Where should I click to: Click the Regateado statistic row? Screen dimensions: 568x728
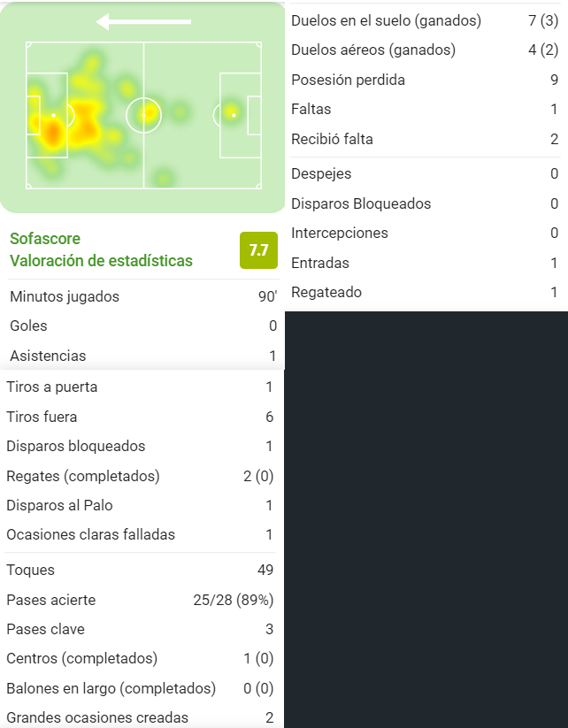[425, 293]
